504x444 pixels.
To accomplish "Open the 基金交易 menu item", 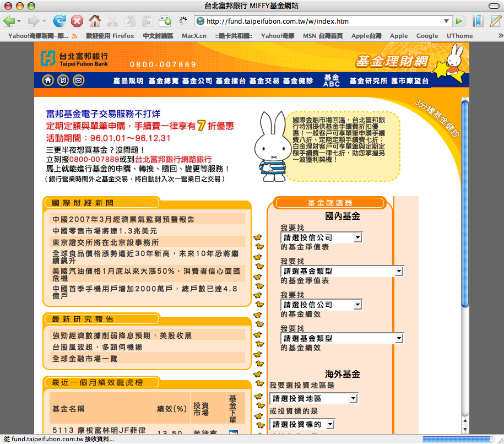I will coord(264,80).
